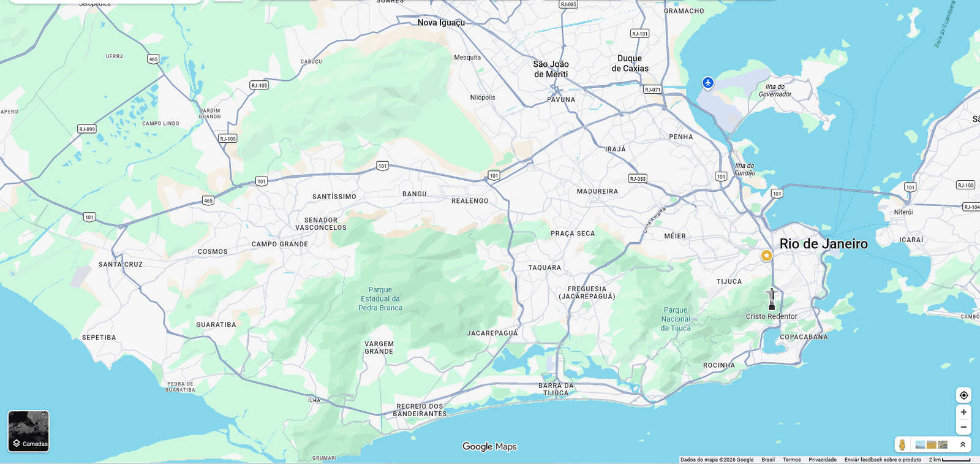980x464 pixels.
Task: Click the Rio de Janeiro city label
Action: 823,244
